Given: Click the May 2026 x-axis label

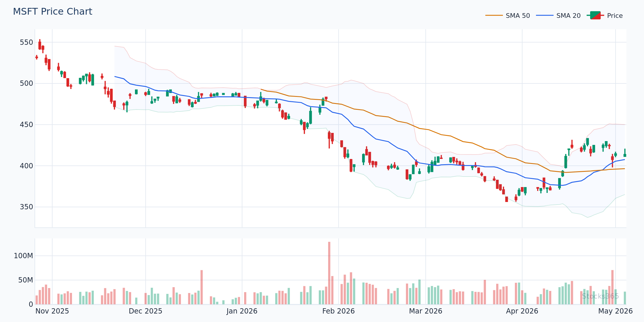Looking at the screenshot, I should click(615, 311).
